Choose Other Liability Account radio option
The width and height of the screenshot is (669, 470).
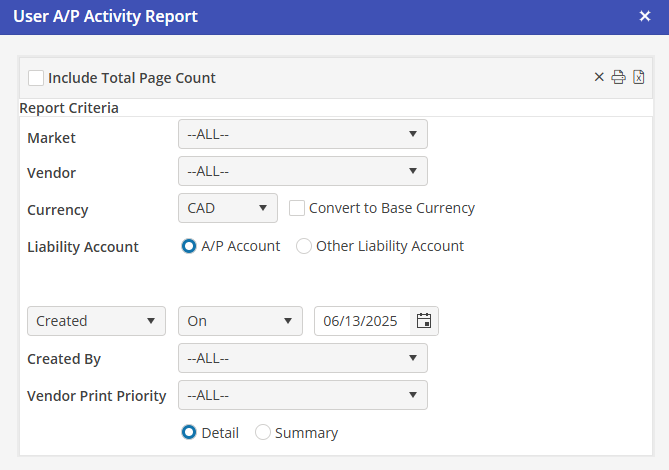[x=304, y=246]
